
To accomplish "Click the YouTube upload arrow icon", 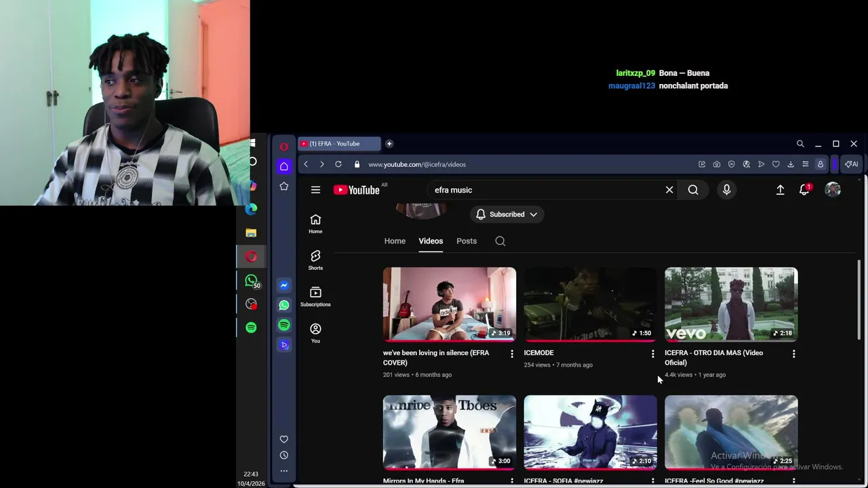I will (781, 190).
